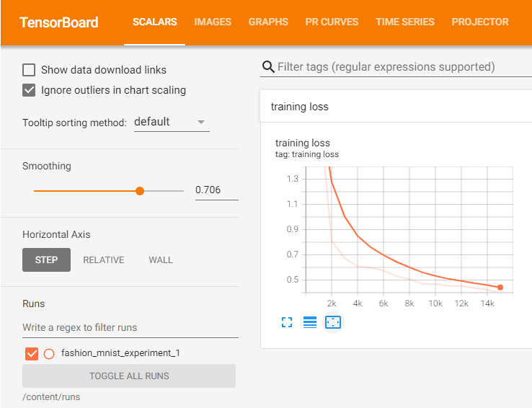532x408 pixels.
Task: Uncheck Ignore outliers in chart scaling
Action: [x=29, y=90]
